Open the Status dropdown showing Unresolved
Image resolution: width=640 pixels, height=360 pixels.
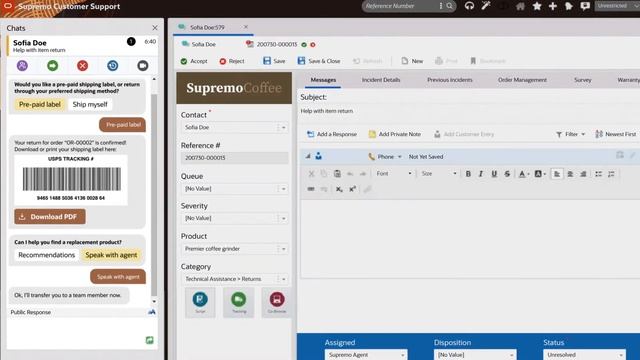[x=584, y=355]
